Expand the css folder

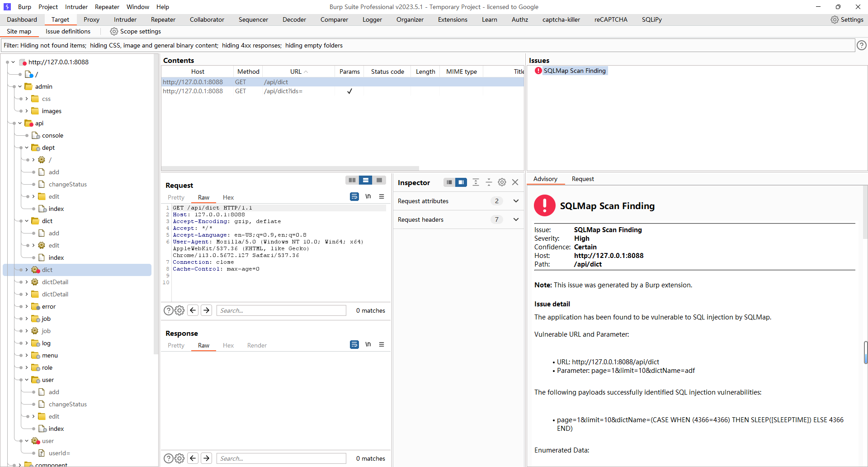27,99
